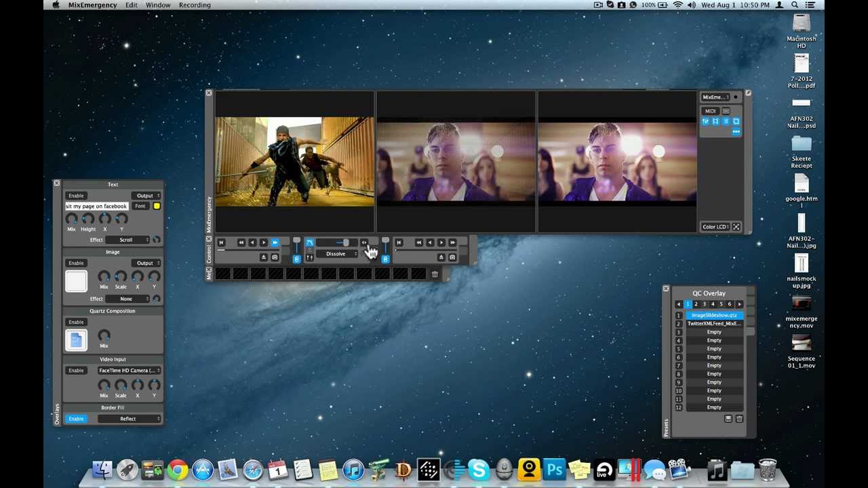Select the TwitterXMLFeed_MixE... preset
Screen dimensions: 868x488
tap(714, 324)
